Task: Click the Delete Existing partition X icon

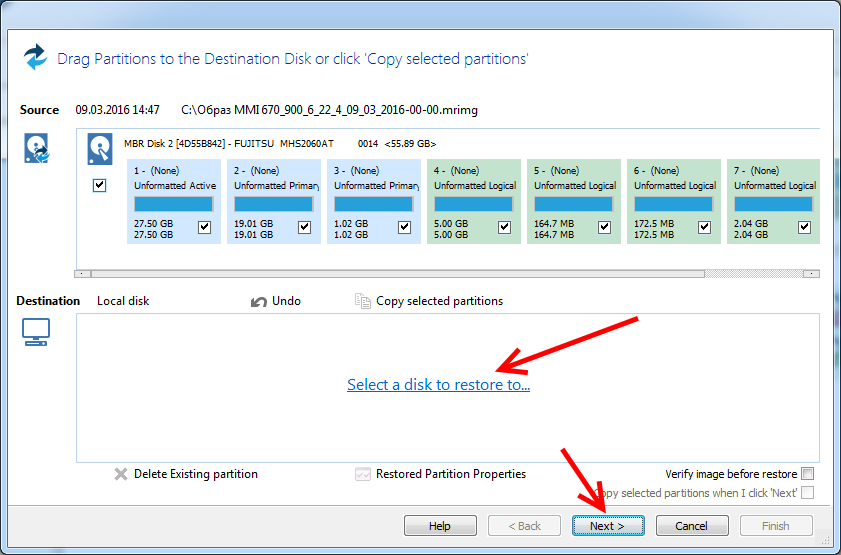Action: coord(121,474)
